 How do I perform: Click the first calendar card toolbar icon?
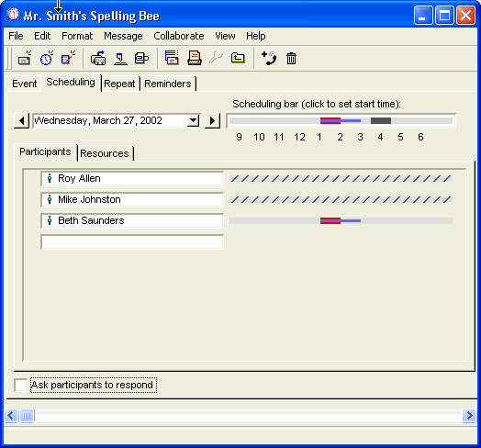(x=25, y=58)
